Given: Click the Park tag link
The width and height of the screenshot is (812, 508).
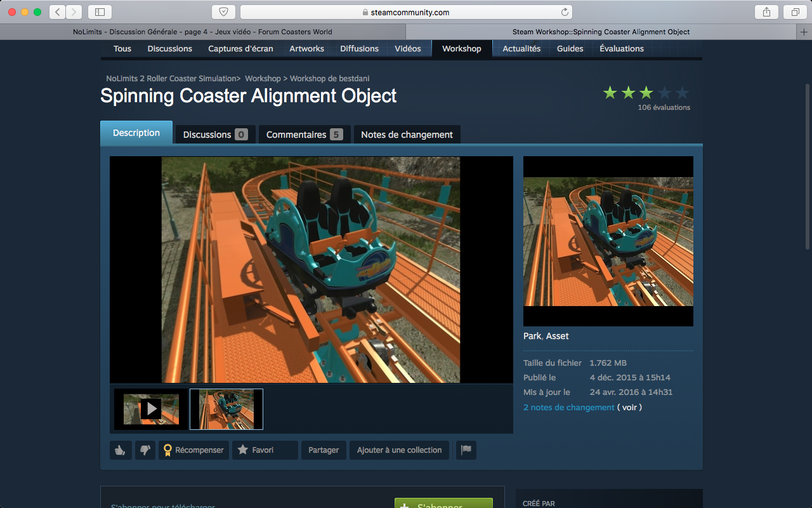Looking at the screenshot, I should click(532, 336).
